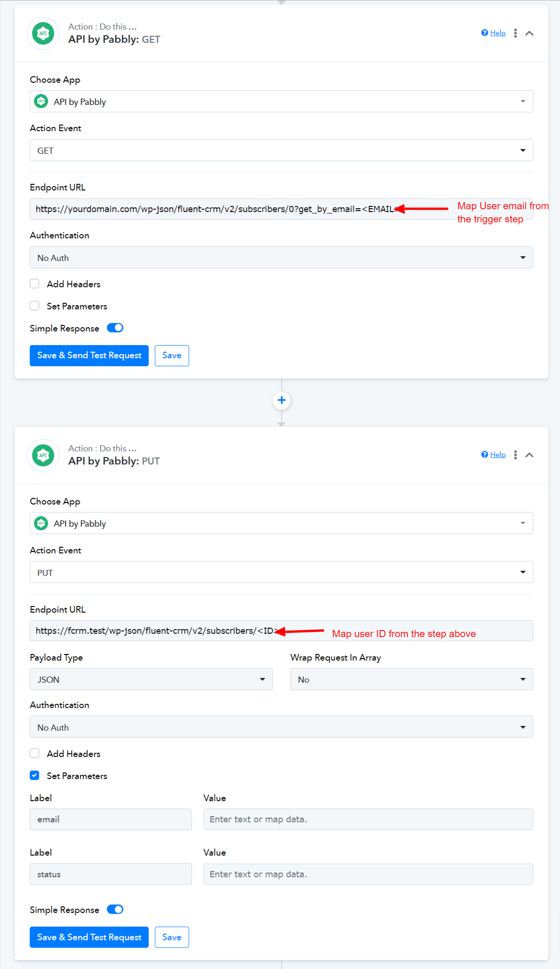560x969 pixels.
Task: Open Action Event dropdown showing GET
Action: 281,150
